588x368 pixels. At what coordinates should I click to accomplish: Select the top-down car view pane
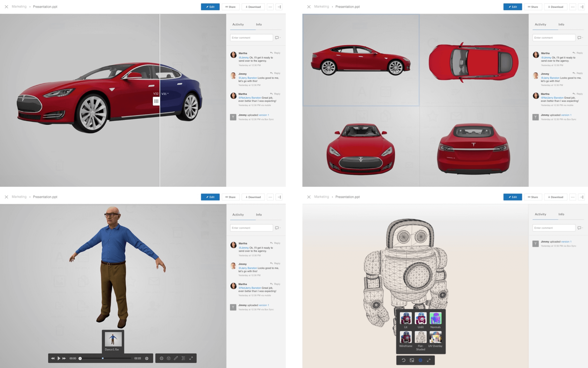coord(474,60)
